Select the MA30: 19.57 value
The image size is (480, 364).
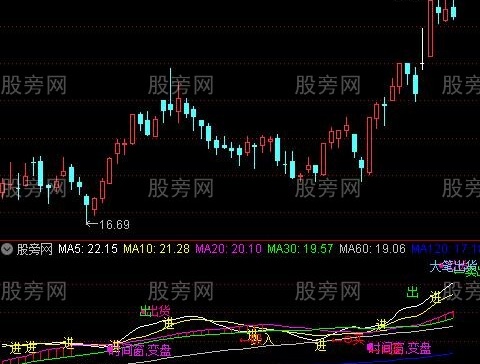click(301, 249)
